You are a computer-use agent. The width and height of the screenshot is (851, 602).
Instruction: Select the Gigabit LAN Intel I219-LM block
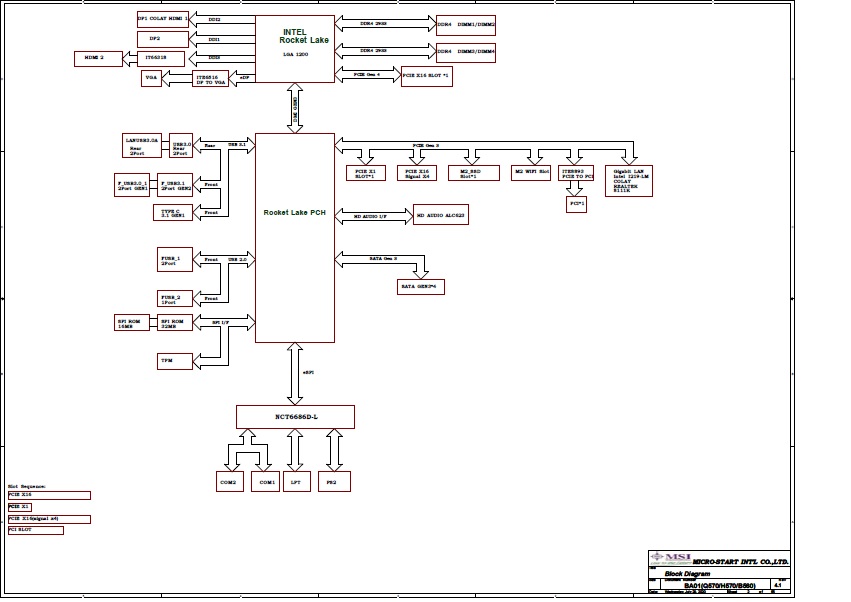631,180
